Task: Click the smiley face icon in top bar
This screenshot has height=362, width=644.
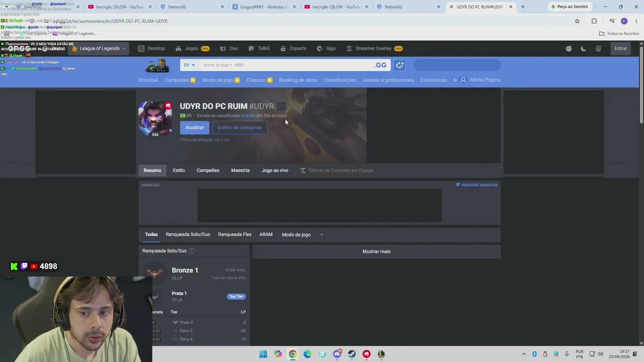Action: [x=569, y=49]
